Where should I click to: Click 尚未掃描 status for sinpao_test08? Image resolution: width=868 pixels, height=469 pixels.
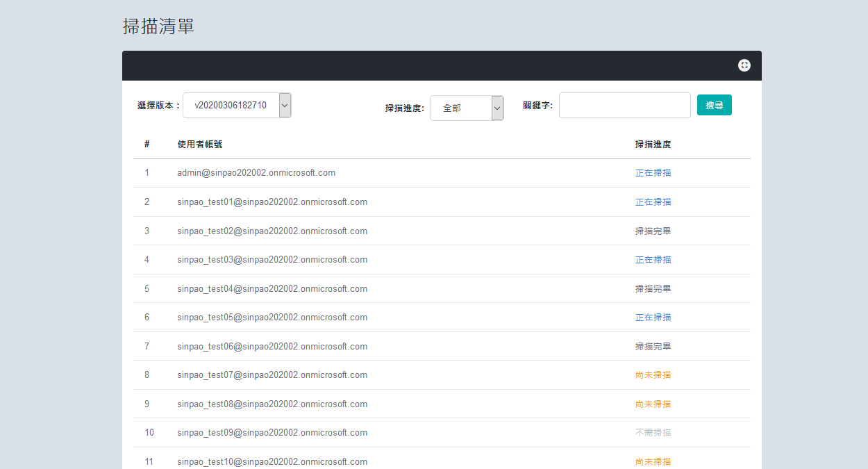tap(653, 404)
